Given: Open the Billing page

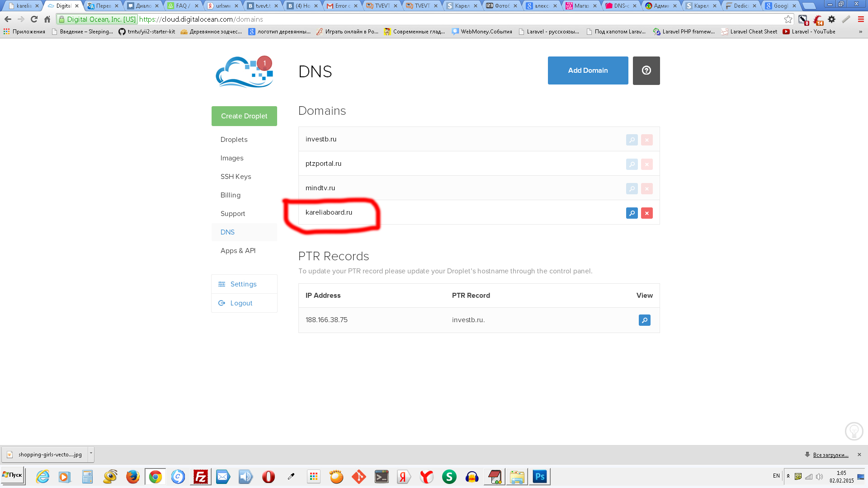Looking at the screenshot, I should click(x=231, y=195).
